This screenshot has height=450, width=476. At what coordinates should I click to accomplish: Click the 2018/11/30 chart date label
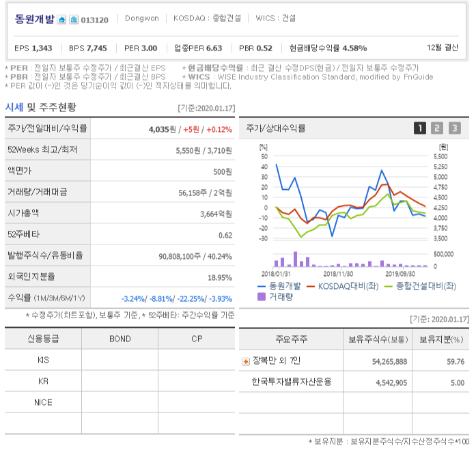coord(338,274)
